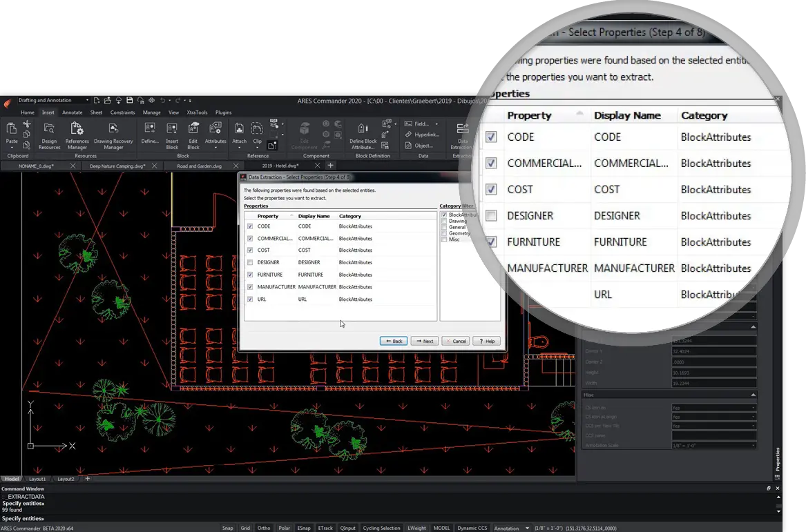Click the Attach reference icon

[239, 128]
